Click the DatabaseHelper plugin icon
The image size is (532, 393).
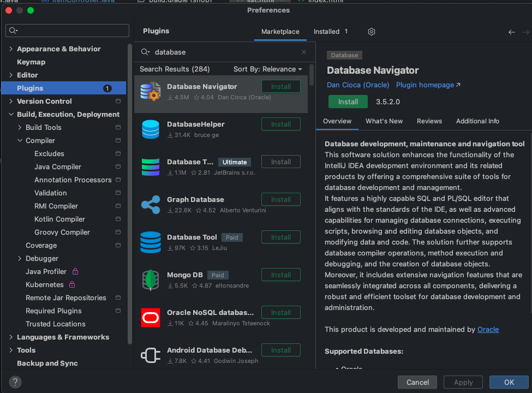click(150, 129)
